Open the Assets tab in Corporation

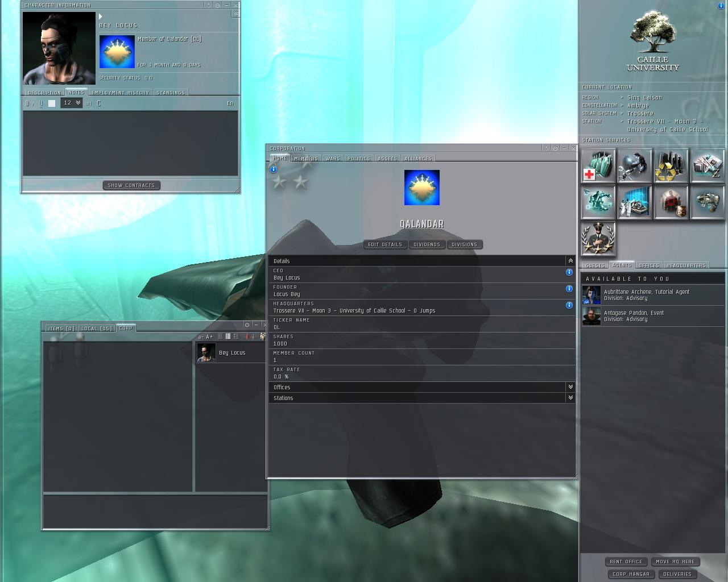tap(387, 159)
